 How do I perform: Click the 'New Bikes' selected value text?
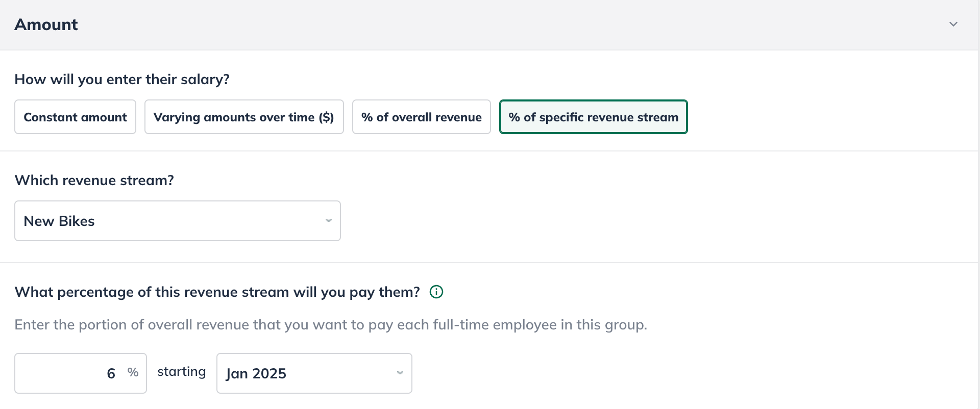pyautogui.click(x=59, y=221)
